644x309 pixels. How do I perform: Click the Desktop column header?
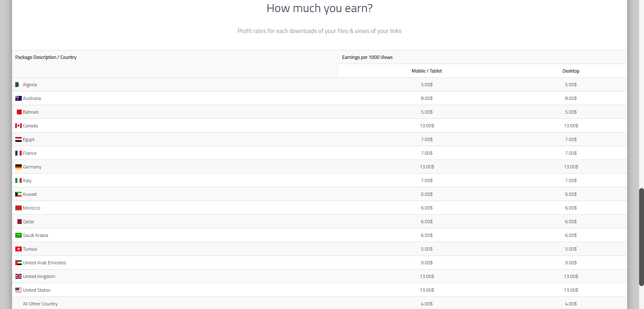point(571,71)
